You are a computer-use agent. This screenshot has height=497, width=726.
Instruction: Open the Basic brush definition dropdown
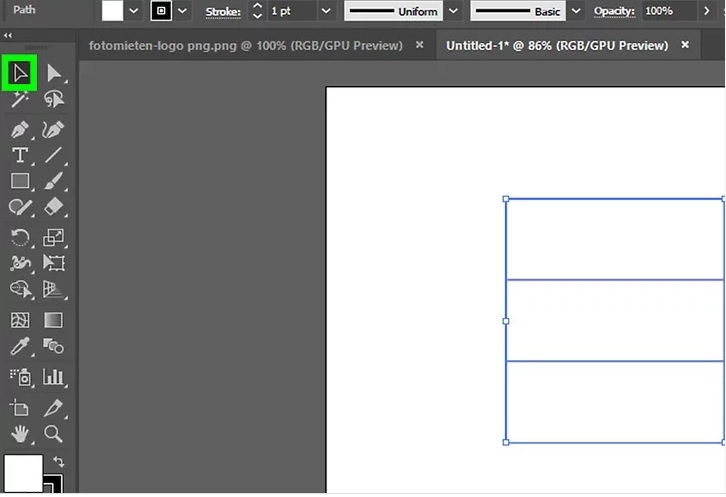coord(575,11)
